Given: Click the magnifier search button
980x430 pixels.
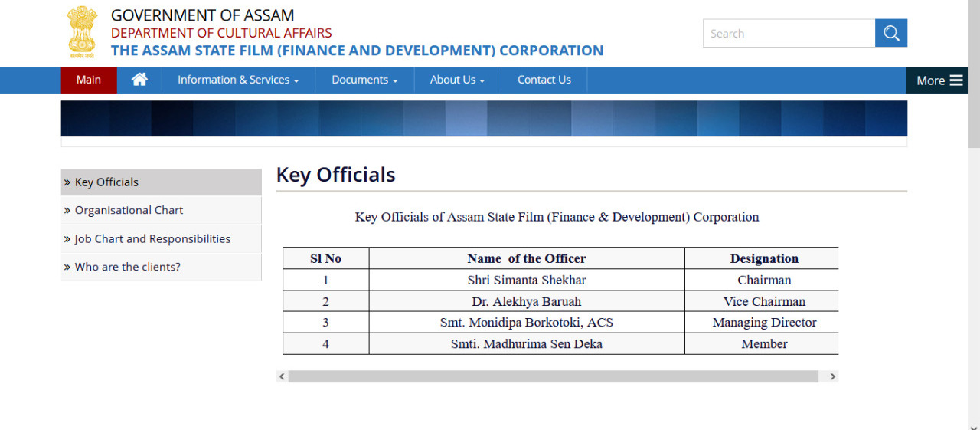Looking at the screenshot, I should 891,33.
